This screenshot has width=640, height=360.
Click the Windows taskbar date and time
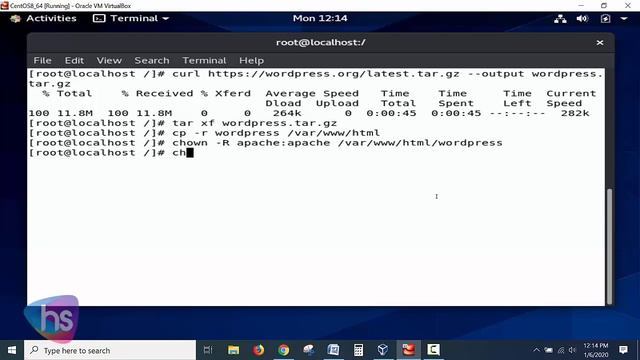596,350
